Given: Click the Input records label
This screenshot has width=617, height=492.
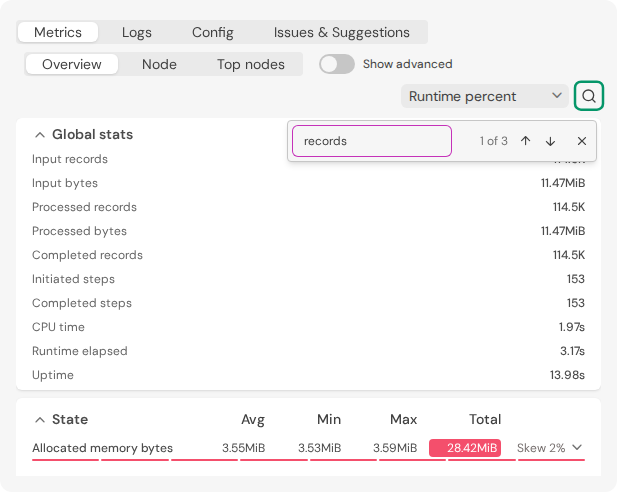Looking at the screenshot, I should click(x=70, y=159).
